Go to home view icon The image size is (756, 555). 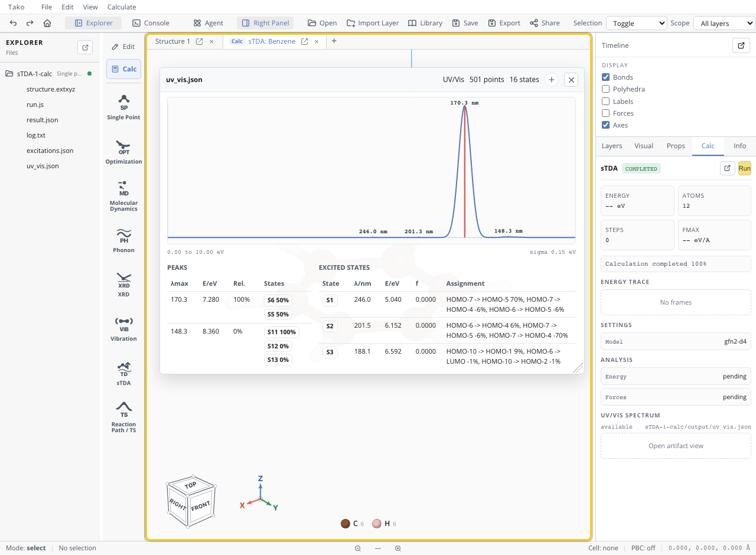(47, 23)
